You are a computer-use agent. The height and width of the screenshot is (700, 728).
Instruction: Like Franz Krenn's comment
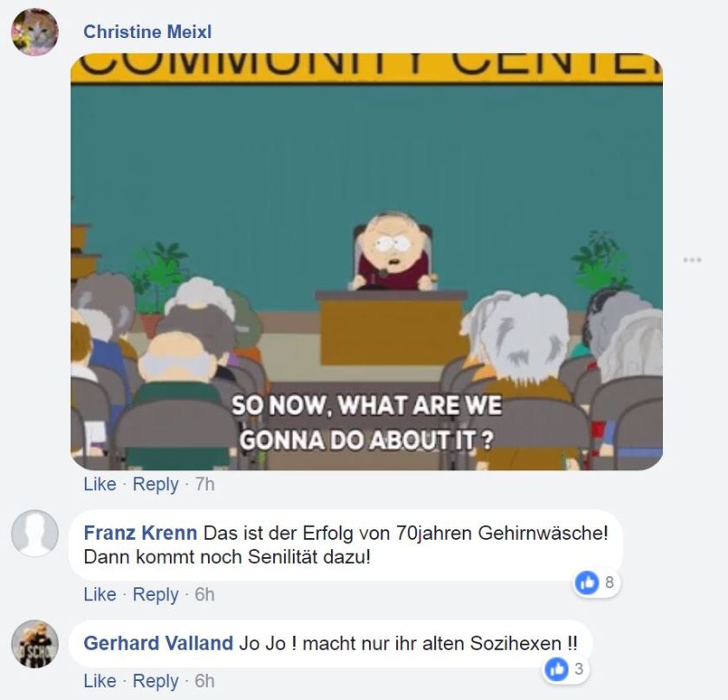pyautogui.click(x=100, y=594)
